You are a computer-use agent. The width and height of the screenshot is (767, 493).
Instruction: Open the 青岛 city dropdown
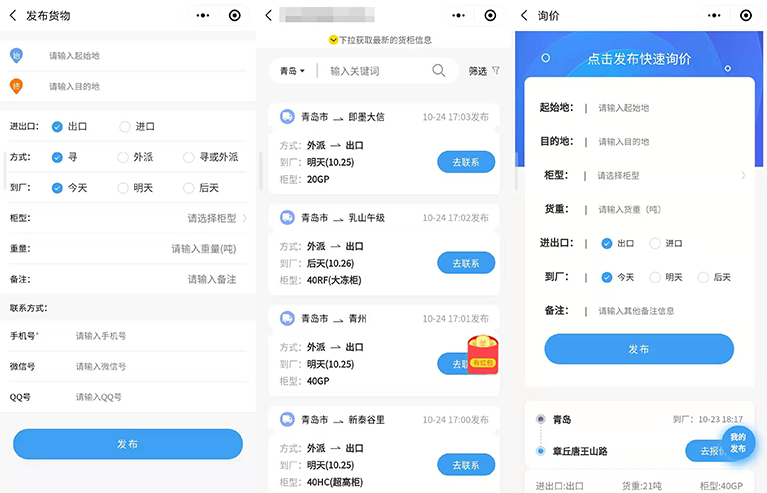point(293,71)
